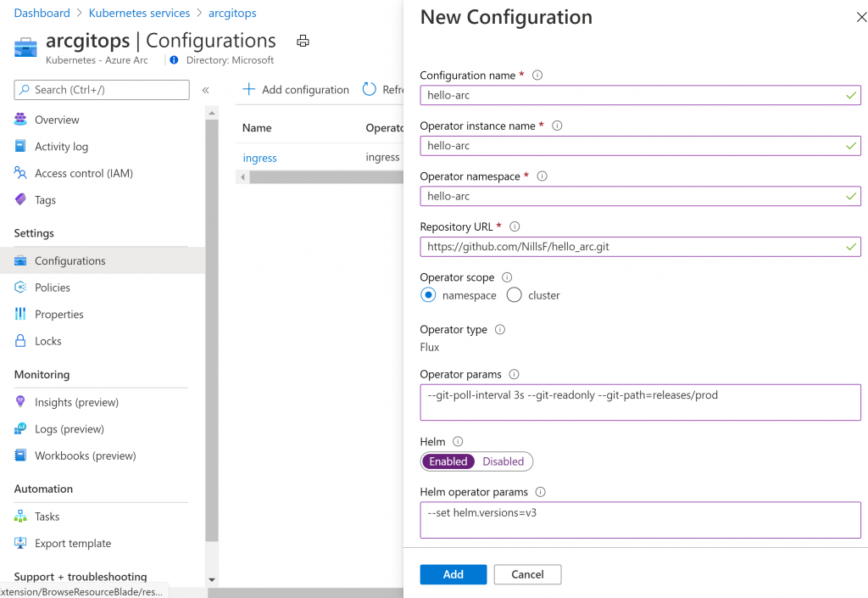Click sidebar scrollbar up arrow
The width and height of the screenshot is (868, 598).
pos(211,113)
